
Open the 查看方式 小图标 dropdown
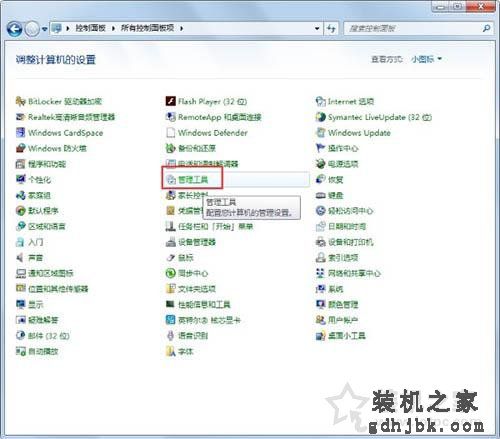tap(426, 59)
